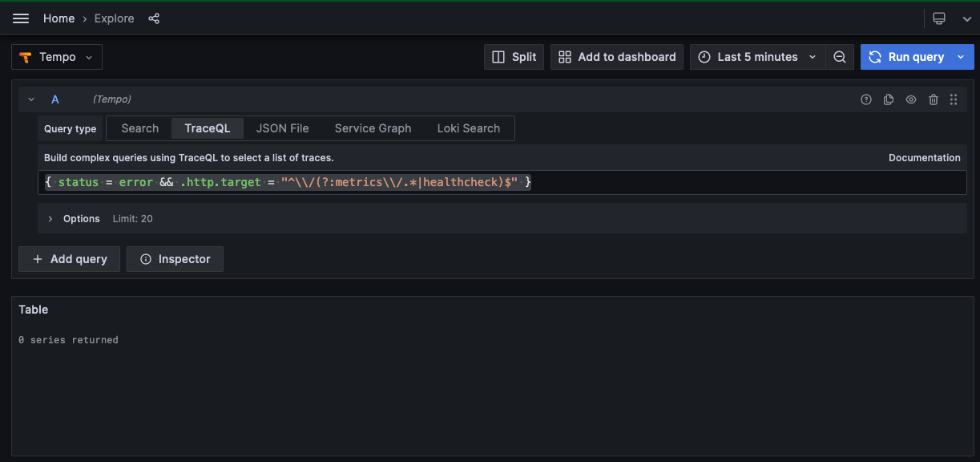Open the Tempo data source picker

[56, 57]
